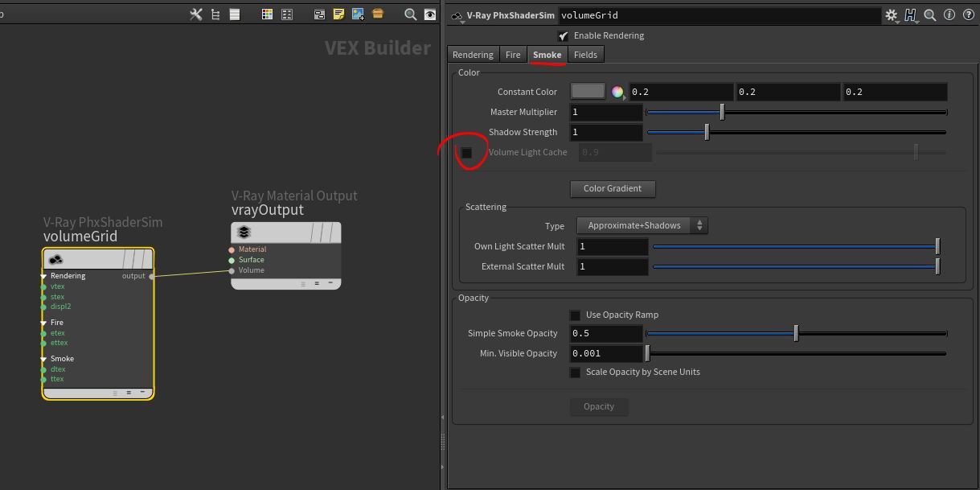Viewport: 980px width, 490px height.
Task: Click the Master Multiplier slider
Action: [797, 113]
